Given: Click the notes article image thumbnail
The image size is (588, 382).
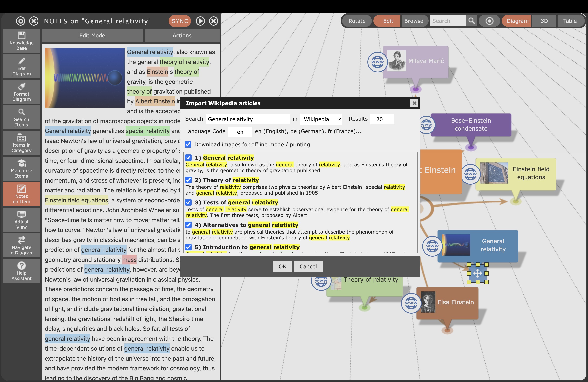Looking at the screenshot, I should coord(84,78).
